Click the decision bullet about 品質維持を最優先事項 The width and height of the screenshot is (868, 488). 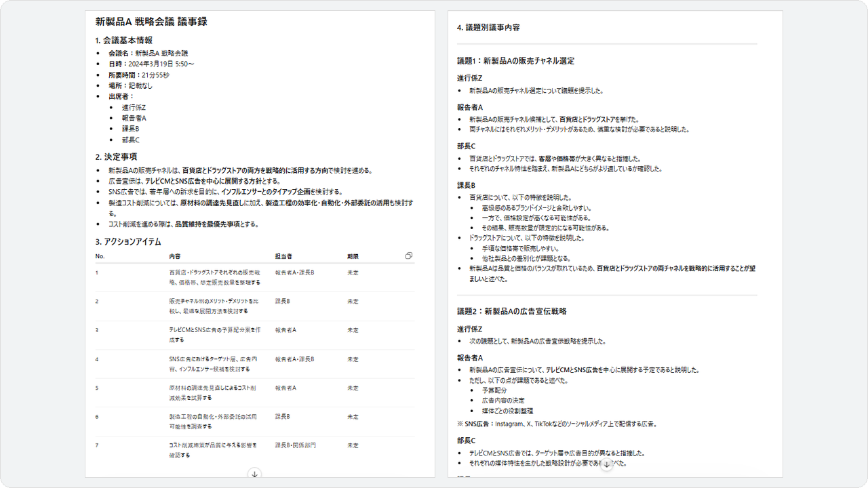coord(184,224)
